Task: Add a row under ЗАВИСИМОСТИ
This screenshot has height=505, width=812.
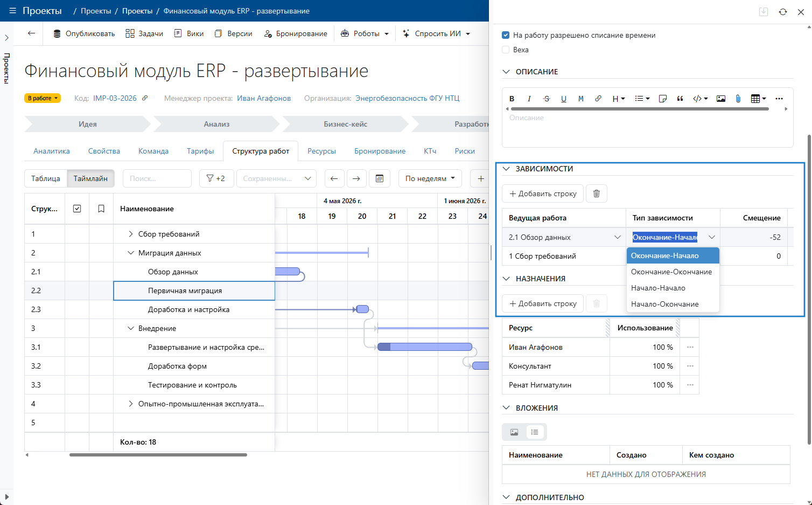Action: click(543, 193)
